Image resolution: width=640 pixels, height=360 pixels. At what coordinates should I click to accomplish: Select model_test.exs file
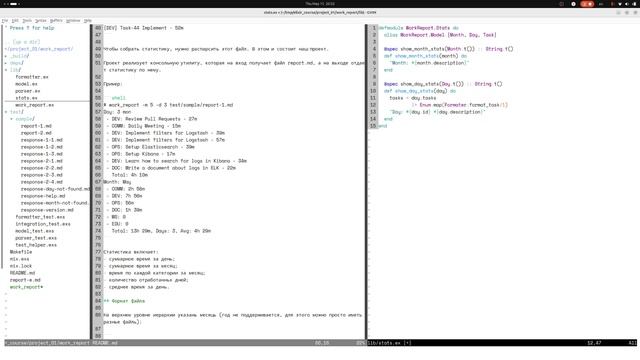click(x=35, y=231)
